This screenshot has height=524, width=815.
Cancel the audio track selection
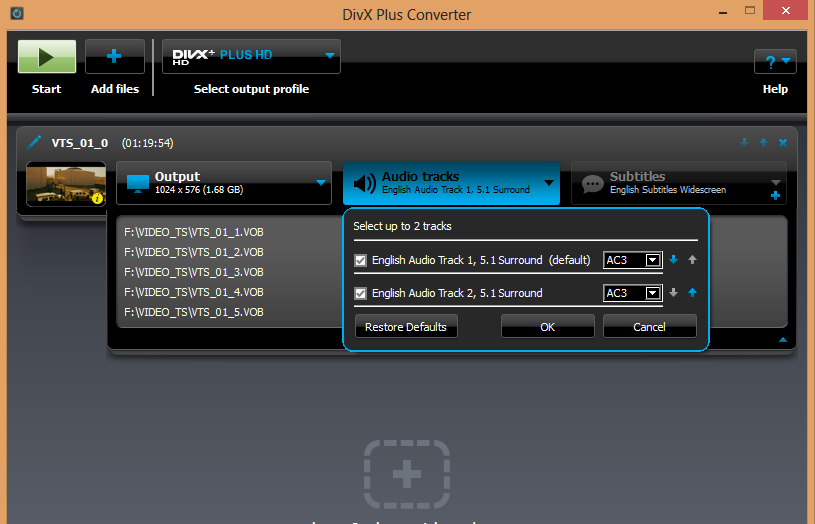(x=649, y=326)
